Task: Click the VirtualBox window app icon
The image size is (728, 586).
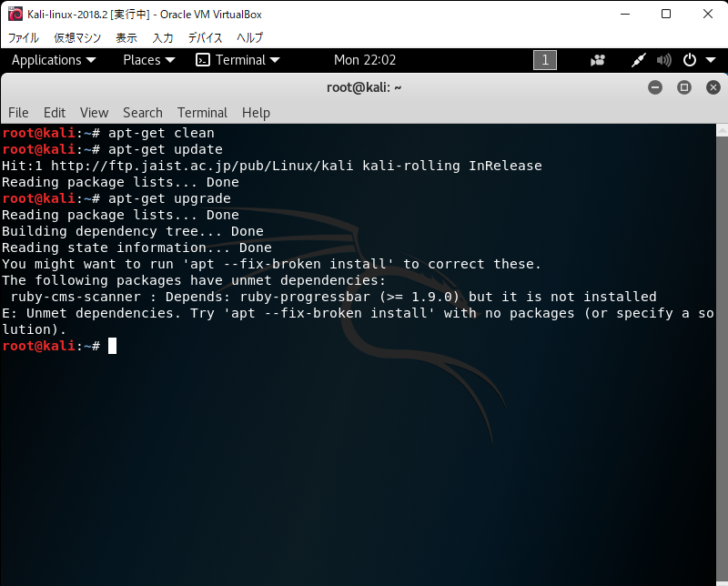Action: point(15,14)
